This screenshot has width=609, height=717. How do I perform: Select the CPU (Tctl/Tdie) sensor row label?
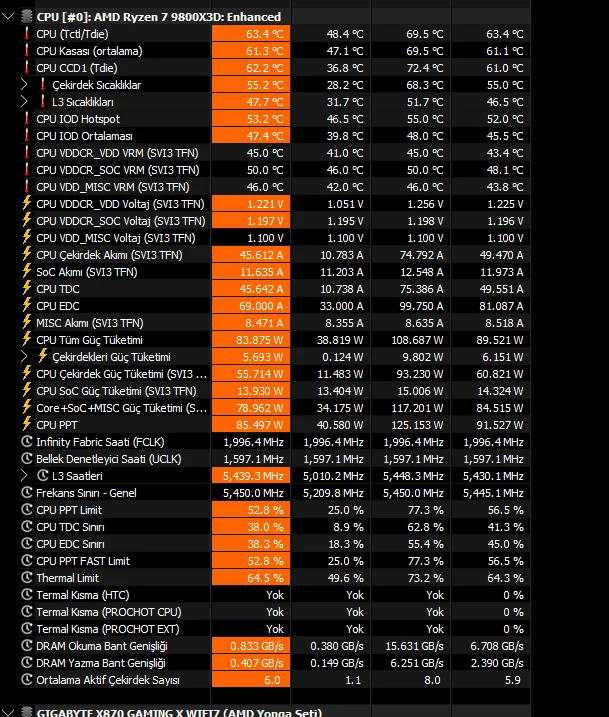pos(72,34)
